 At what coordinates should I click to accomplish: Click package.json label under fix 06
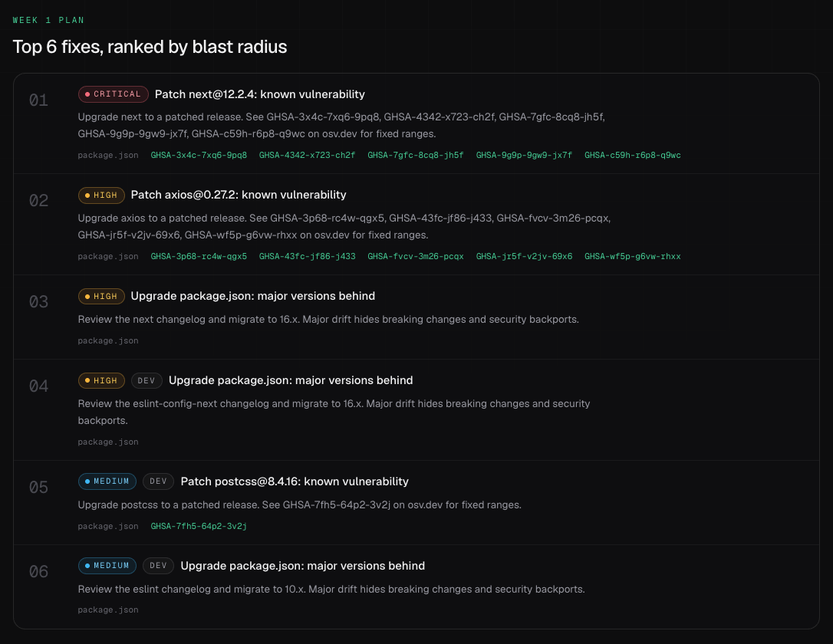click(108, 610)
